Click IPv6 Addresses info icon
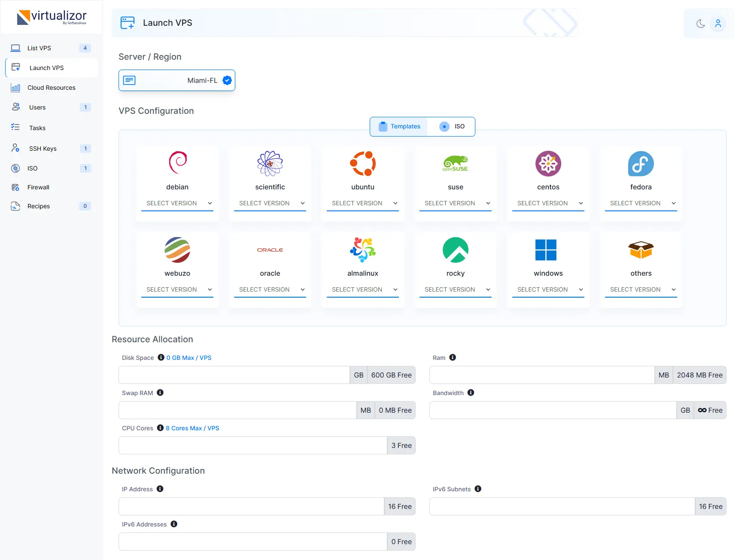 click(174, 524)
